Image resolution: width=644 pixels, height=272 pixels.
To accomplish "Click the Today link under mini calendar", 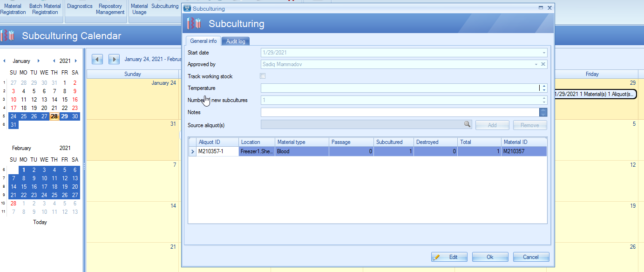I will [40, 222].
